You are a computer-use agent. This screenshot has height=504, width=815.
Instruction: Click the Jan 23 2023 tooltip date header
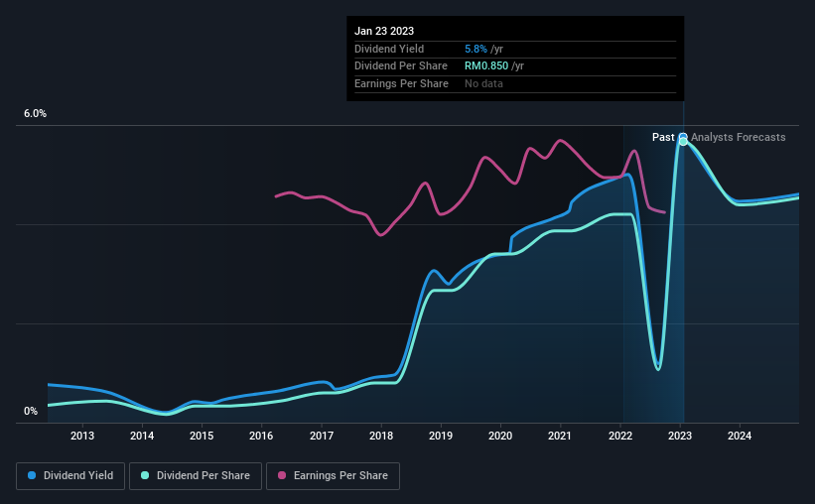click(384, 31)
